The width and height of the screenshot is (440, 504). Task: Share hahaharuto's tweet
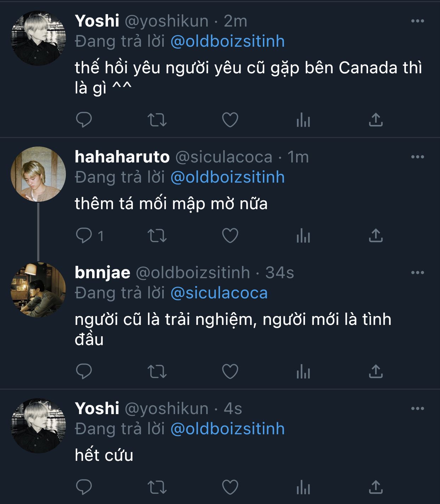376,235
